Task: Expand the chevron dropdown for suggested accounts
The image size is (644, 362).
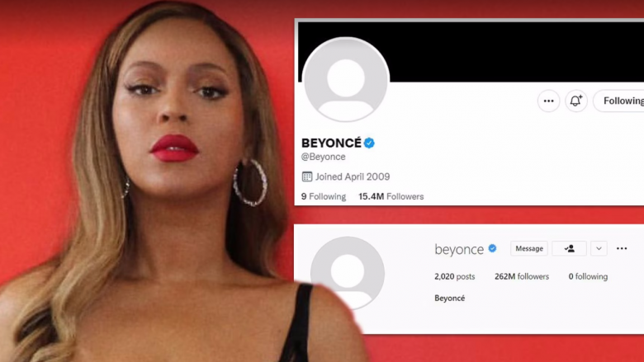Action: (599, 248)
